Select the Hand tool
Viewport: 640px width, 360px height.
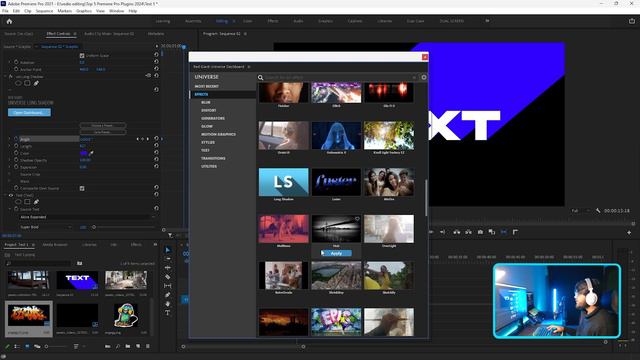[168, 304]
